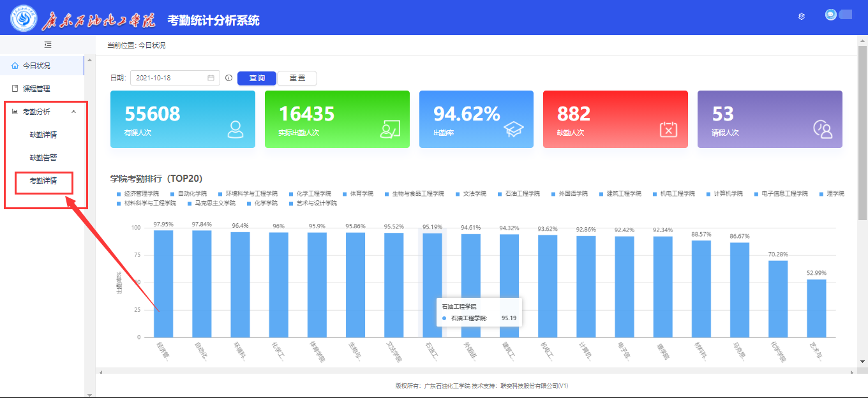The height and width of the screenshot is (398, 868).
Task: Click the date input field
Action: [170, 78]
